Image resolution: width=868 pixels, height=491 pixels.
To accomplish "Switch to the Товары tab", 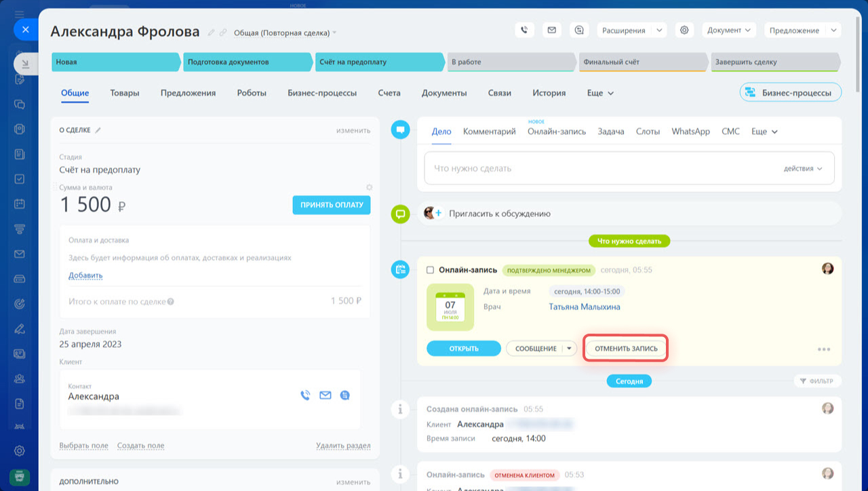I will 125,93.
